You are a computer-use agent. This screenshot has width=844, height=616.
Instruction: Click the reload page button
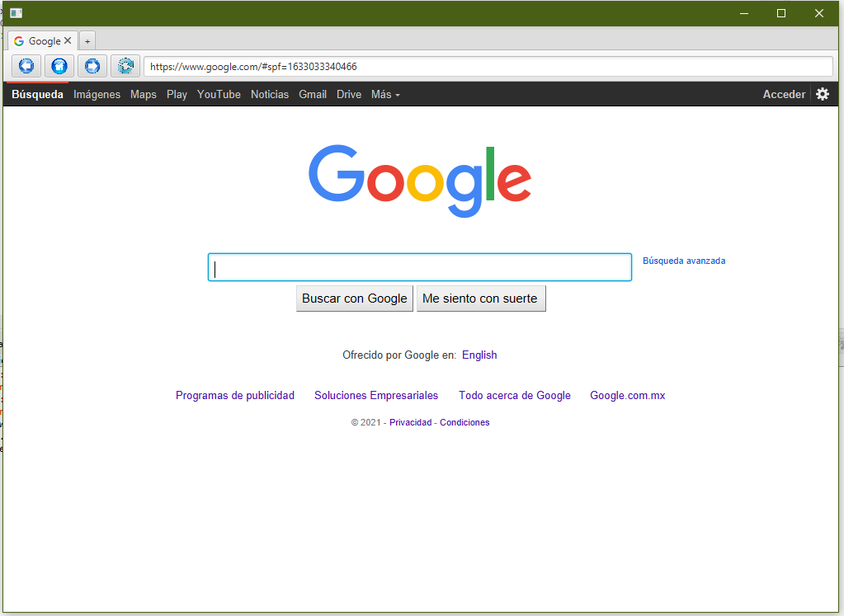[125, 66]
